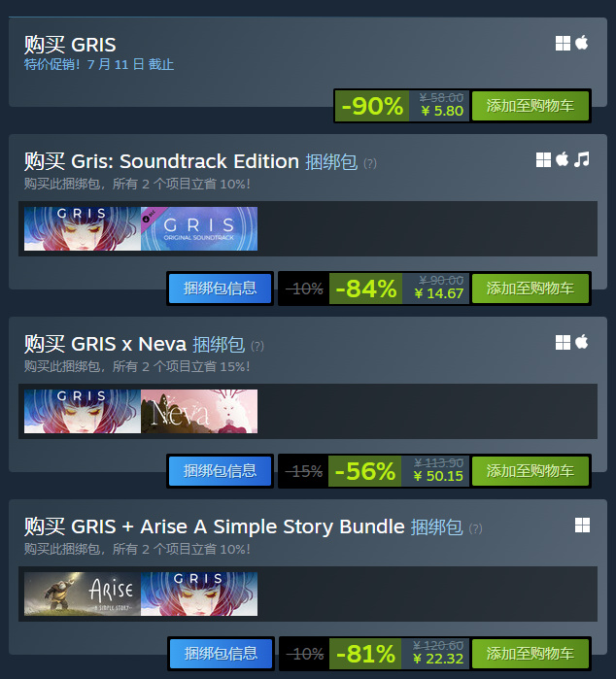Add the Arise A Simple Story bundle to cart
This screenshot has width=616, height=679.
pyautogui.click(x=530, y=654)
